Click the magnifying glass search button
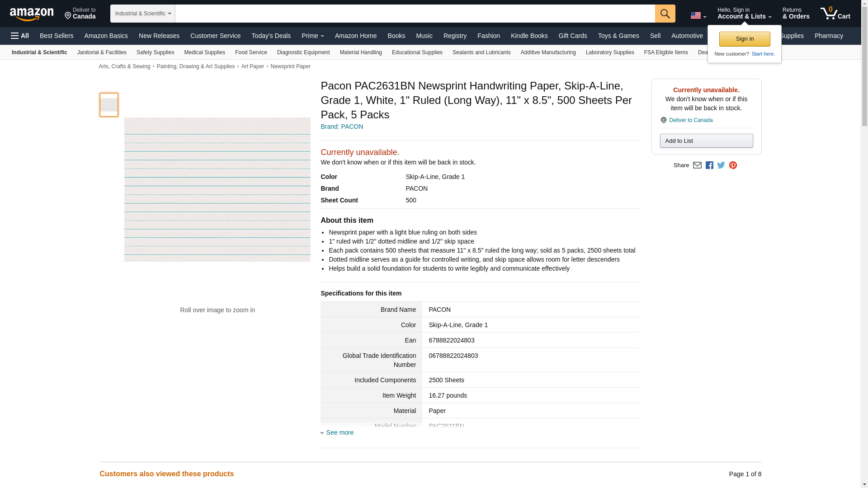 pyautogui.click(x=665, y=14)
